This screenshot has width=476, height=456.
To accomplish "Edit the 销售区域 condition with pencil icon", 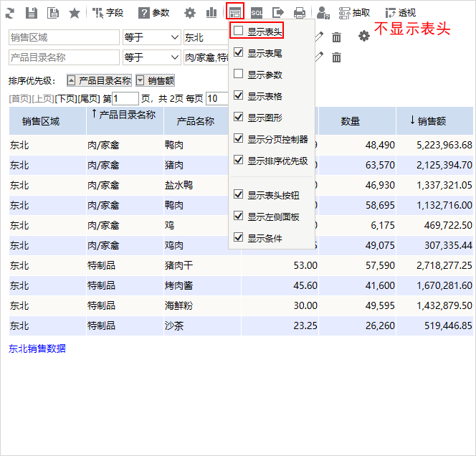I will pyautogui.click(x=319, y=37).
